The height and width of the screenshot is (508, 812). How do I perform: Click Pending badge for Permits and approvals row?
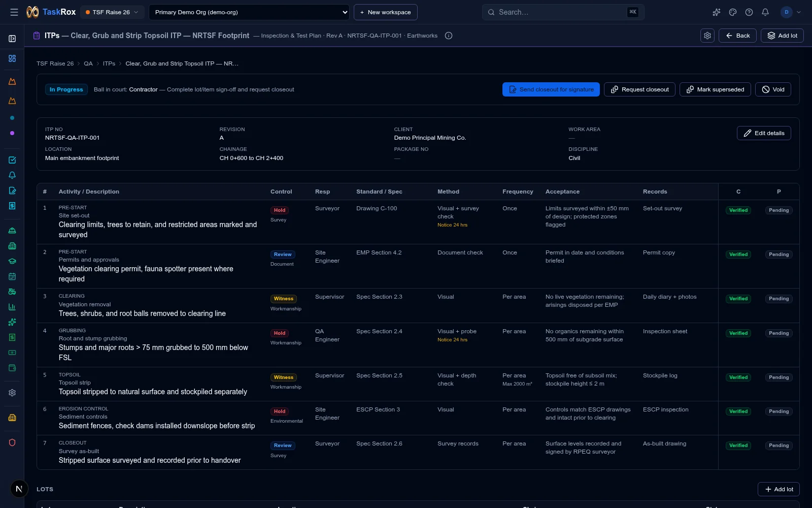779,255
